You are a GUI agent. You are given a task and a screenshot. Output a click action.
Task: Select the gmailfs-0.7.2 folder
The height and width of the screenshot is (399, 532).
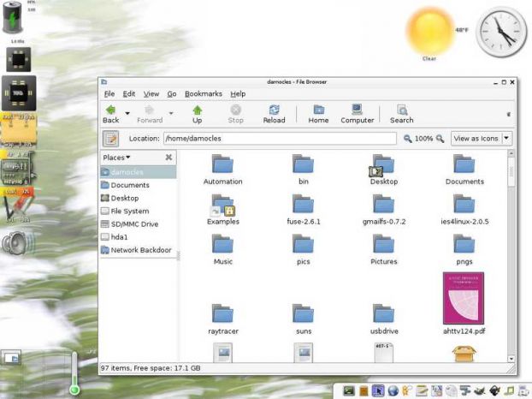tap(383, 210)
